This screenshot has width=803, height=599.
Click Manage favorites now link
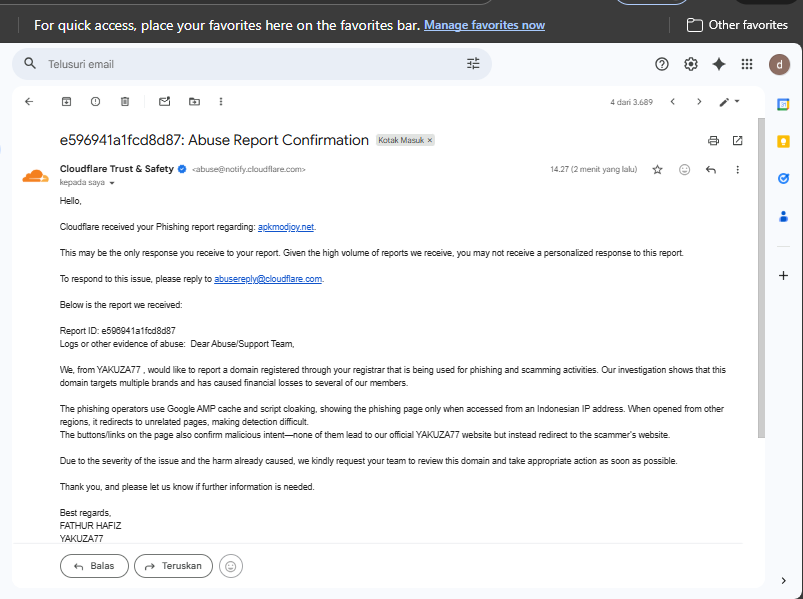click(x=484, y=25)
